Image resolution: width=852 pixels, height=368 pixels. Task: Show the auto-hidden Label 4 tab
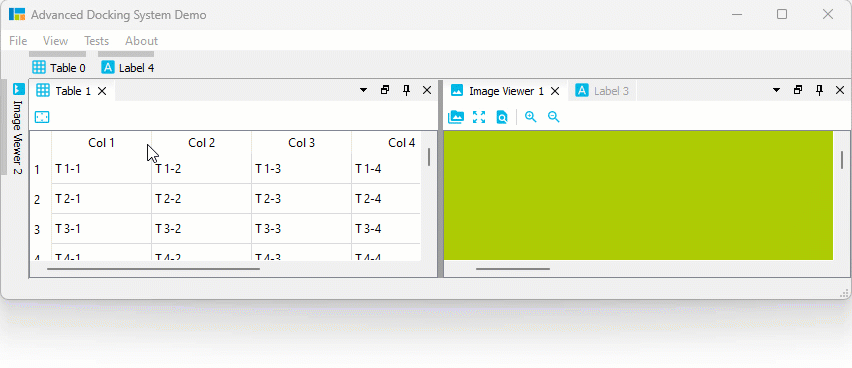click(128, 68)
